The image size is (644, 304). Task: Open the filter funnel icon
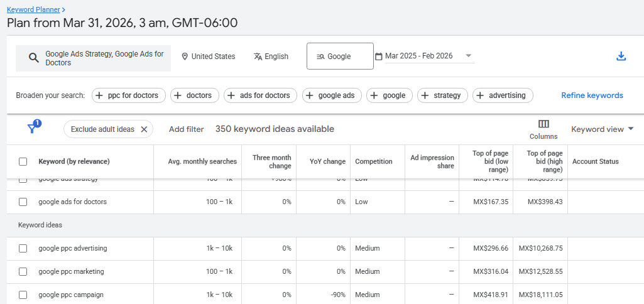coord(32,129)
